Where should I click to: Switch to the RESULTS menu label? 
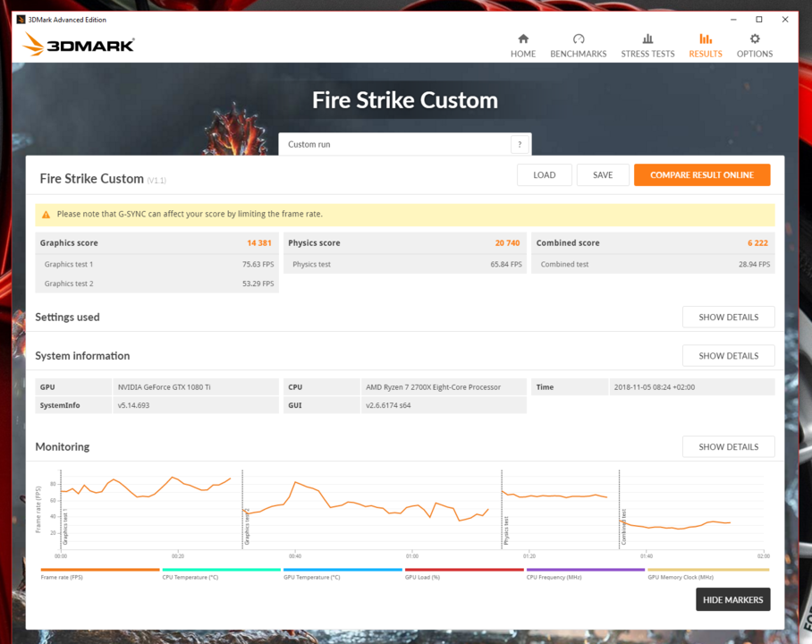(706, 54)
